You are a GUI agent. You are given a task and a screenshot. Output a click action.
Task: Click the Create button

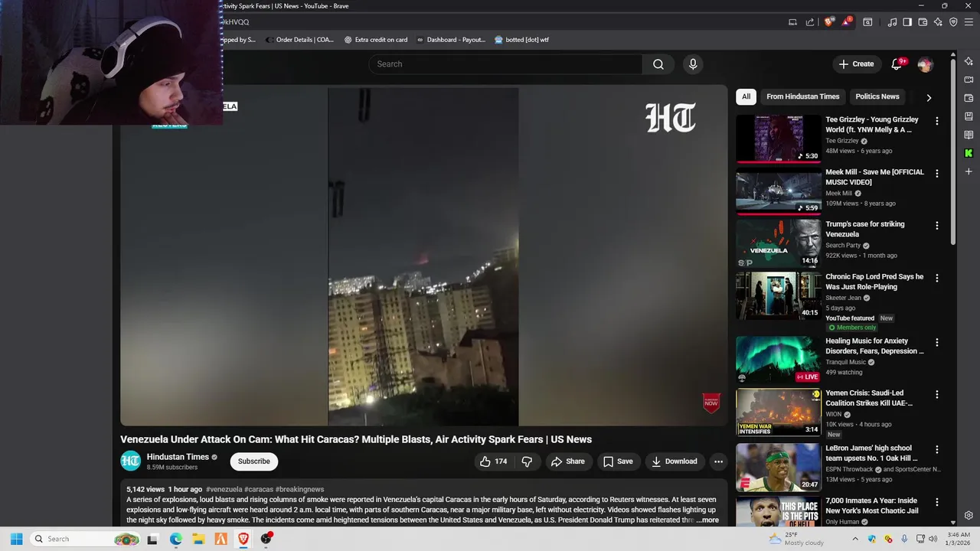[x=856, y=64]
